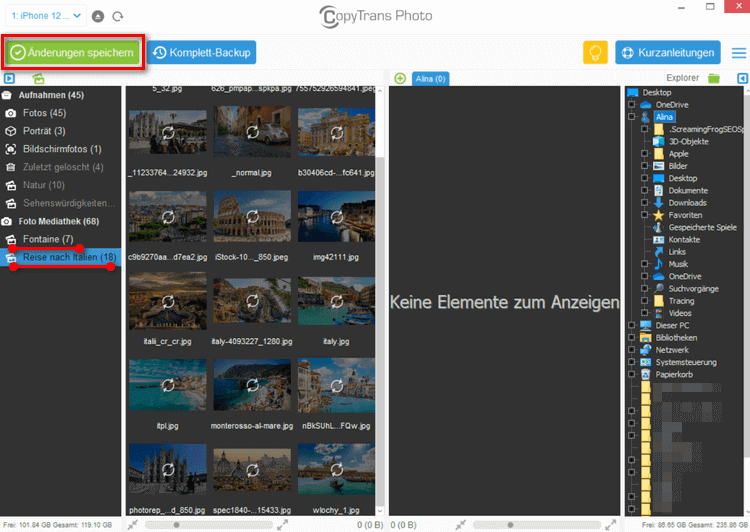Select the Aufnahmen (45) section

51,95
